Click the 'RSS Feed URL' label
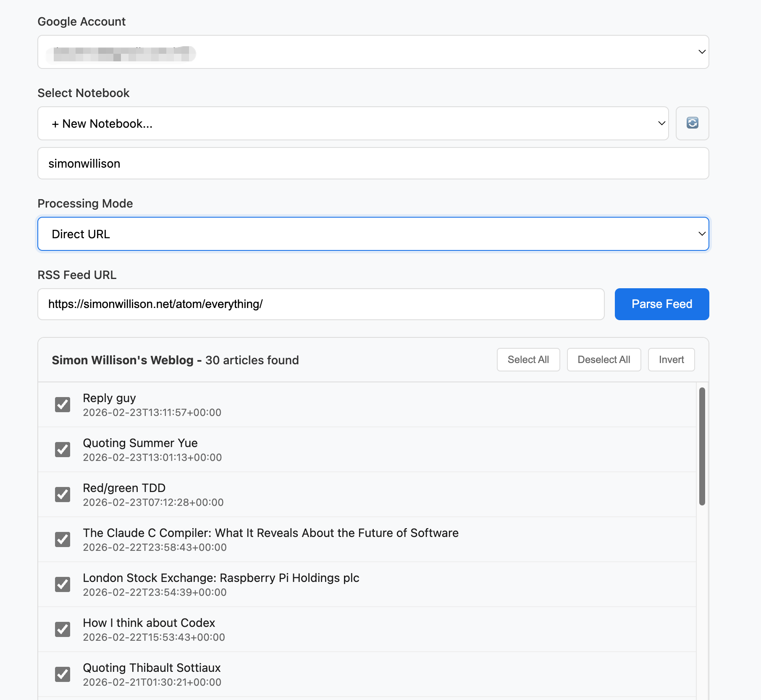761x700 pixels. 77,275
